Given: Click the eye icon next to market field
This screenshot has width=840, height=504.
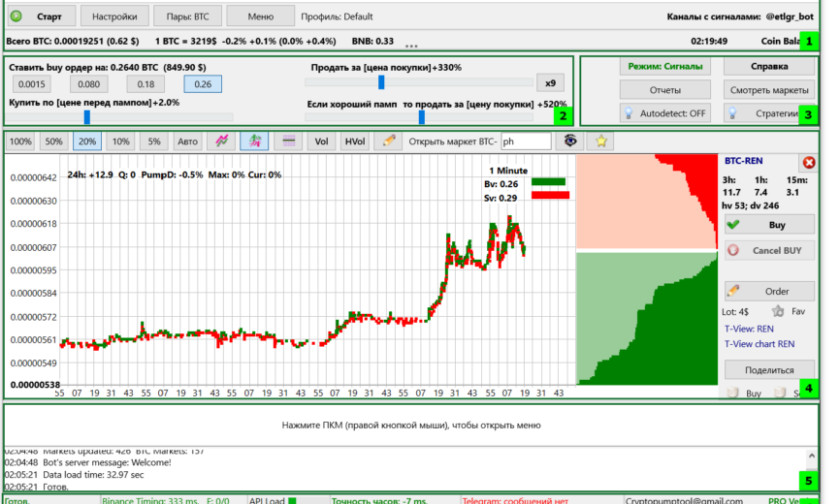Looking at the screenshot, I should tap(570, 141).
